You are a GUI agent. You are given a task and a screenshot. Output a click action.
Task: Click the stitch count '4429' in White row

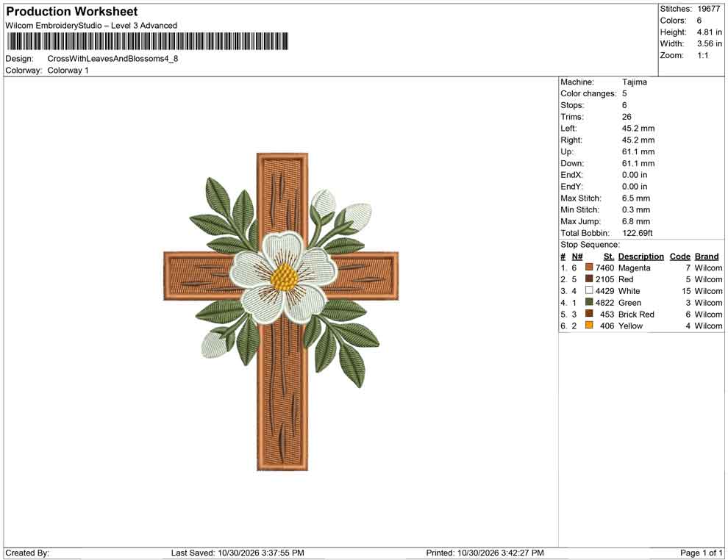tap(604, 291)
